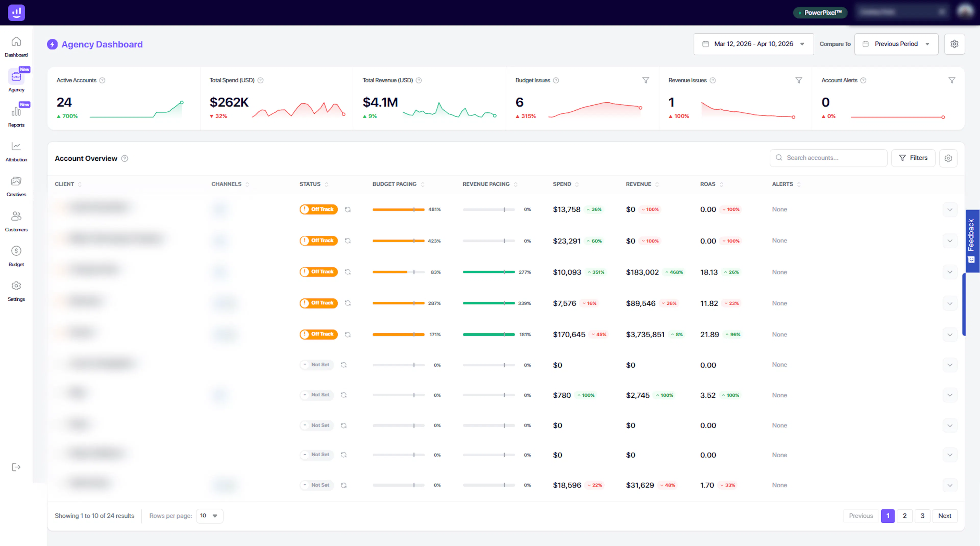The width and height of the screenshot is (980, 546).
Task: Open the Previous Period compare dropdown
Action: [896, 44]
